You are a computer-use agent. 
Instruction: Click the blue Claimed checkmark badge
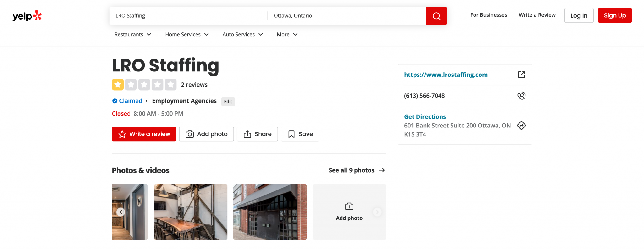click(115, 101)
